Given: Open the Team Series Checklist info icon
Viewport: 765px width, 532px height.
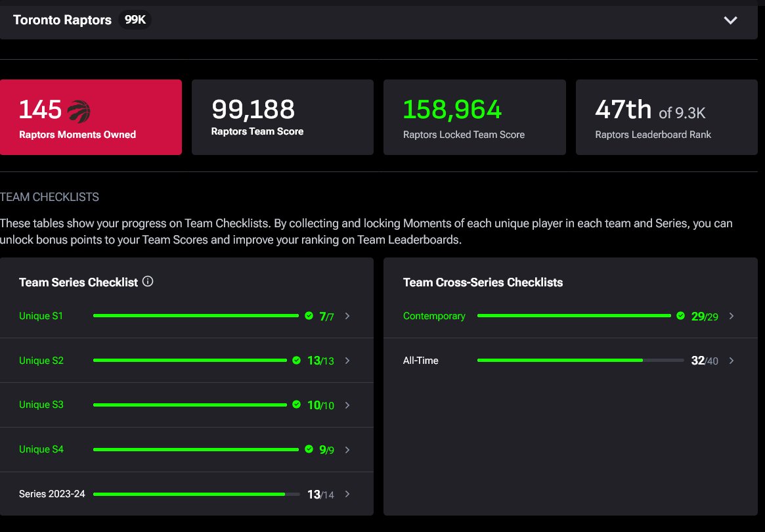Looking at the screenshot, I should [x=148, y=282].
